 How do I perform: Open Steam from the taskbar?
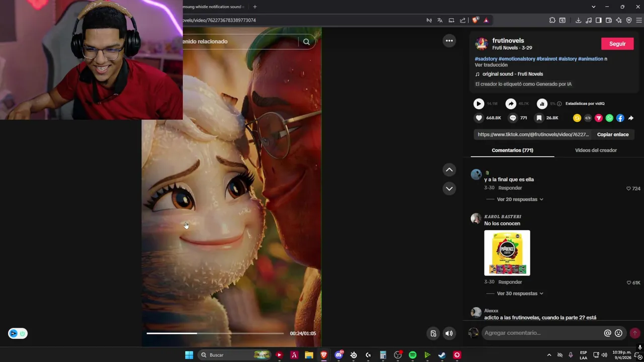pyautogui.click(x=442, y=355)
